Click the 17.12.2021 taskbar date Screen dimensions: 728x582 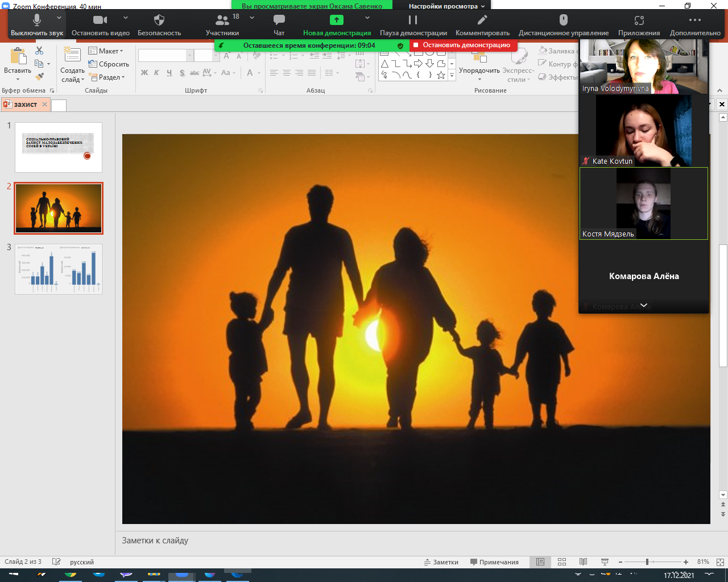(679, 575)
